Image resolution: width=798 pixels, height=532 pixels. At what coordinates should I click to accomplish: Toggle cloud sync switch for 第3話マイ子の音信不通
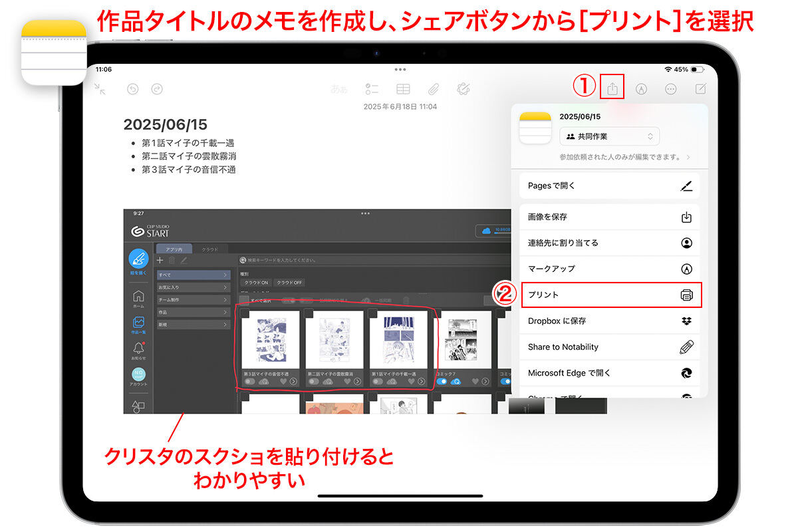point(249,382)
